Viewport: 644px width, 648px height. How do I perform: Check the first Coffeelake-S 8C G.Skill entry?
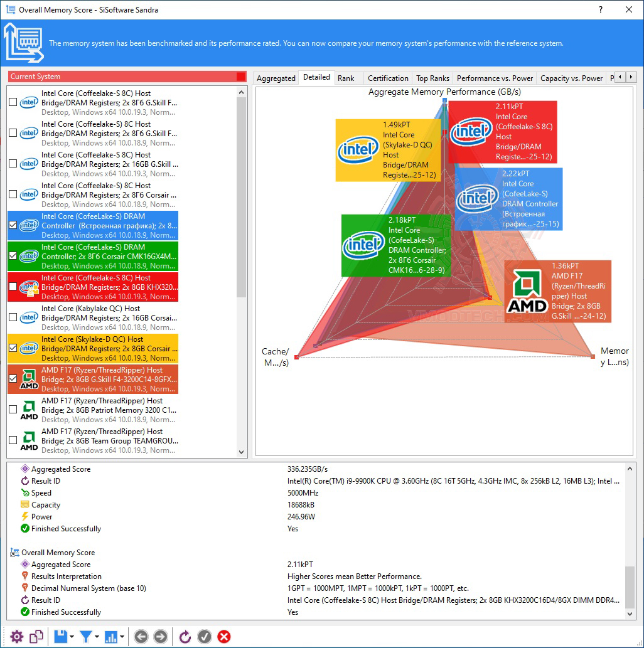point(13,102)
